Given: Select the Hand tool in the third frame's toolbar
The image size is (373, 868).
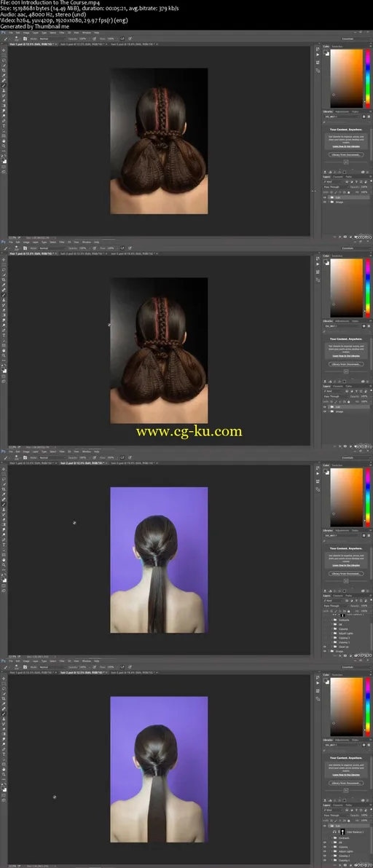Looking at the screenshot, I should (4, 560).
